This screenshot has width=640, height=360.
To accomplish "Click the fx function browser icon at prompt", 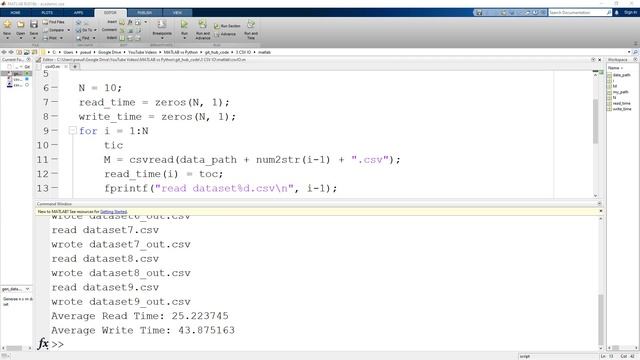I will 43,344.
